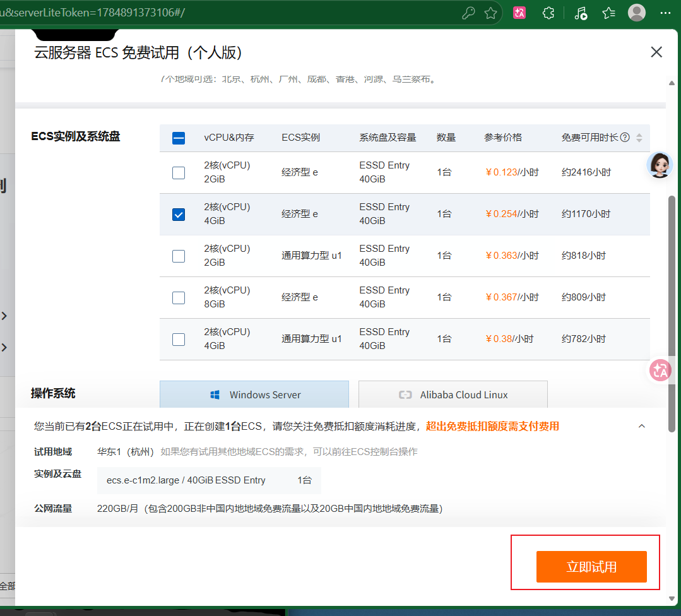Check the 2GiB 通用算力型 u1 row at ¥0.363
681x616 pixels.
click(x=179, y=256)
